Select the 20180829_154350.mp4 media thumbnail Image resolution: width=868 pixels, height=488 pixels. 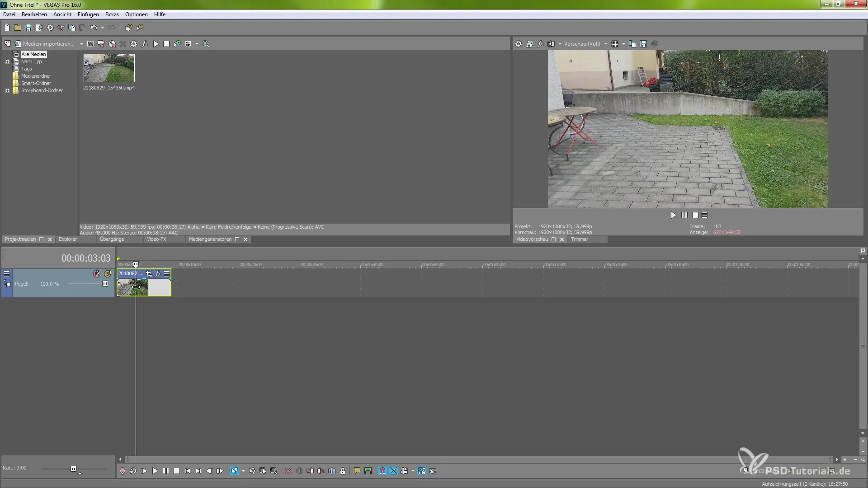pyautogui.click(x=109, y=68)
